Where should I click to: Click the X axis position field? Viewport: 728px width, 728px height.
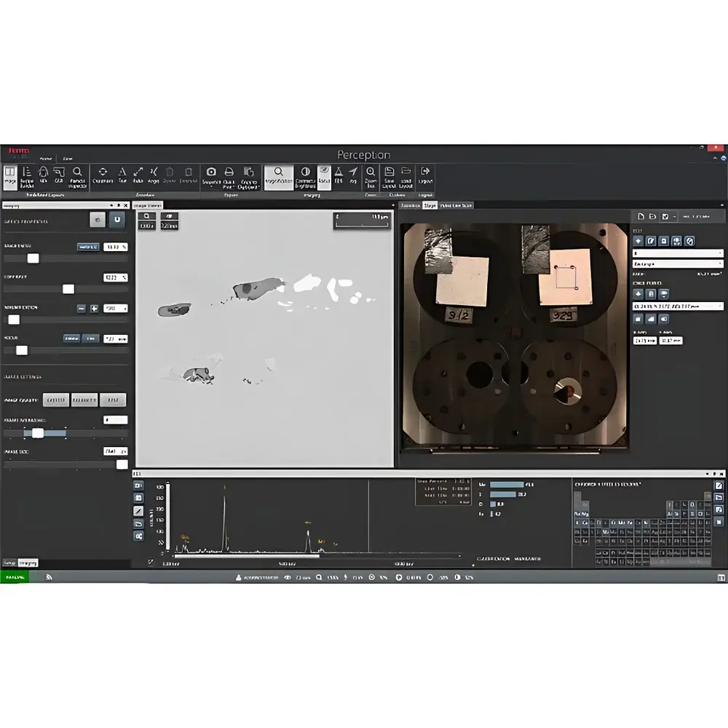(x=645, y=340)
